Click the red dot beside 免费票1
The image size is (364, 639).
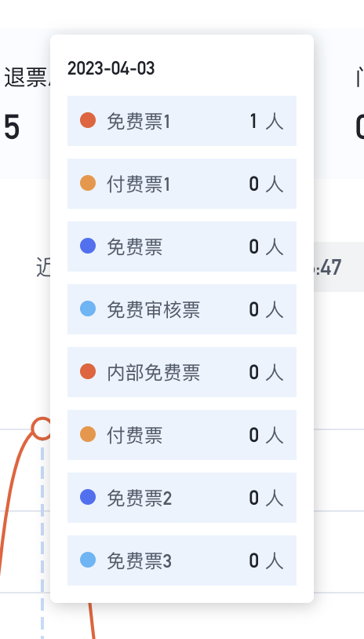click(88, 120)
